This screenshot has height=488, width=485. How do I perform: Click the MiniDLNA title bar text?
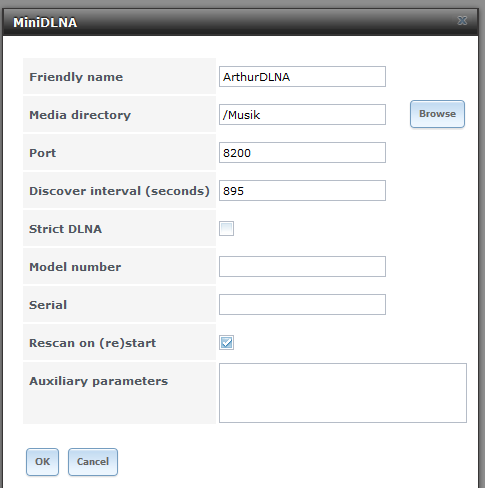pyautogui.click(x=45, y=23)
